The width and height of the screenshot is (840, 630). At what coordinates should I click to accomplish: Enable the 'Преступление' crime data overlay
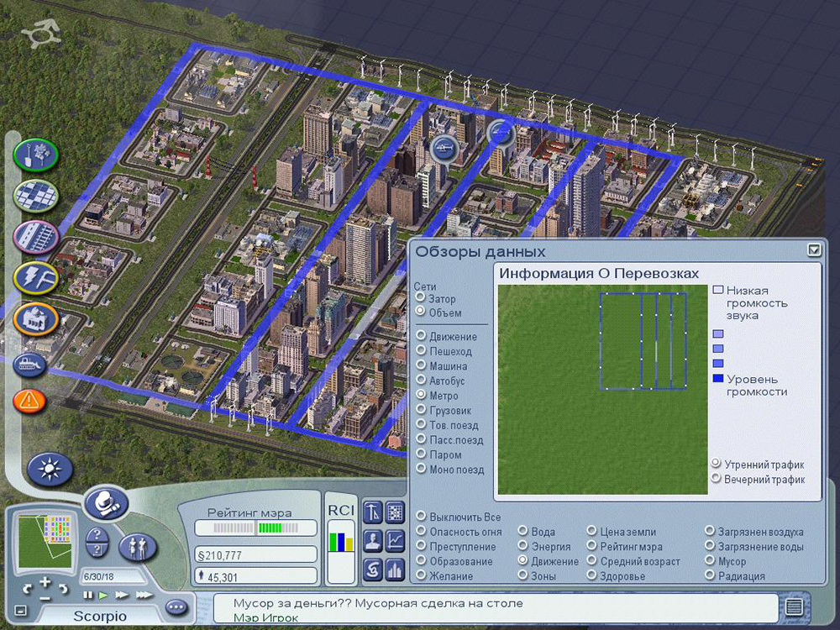point(420,547)
